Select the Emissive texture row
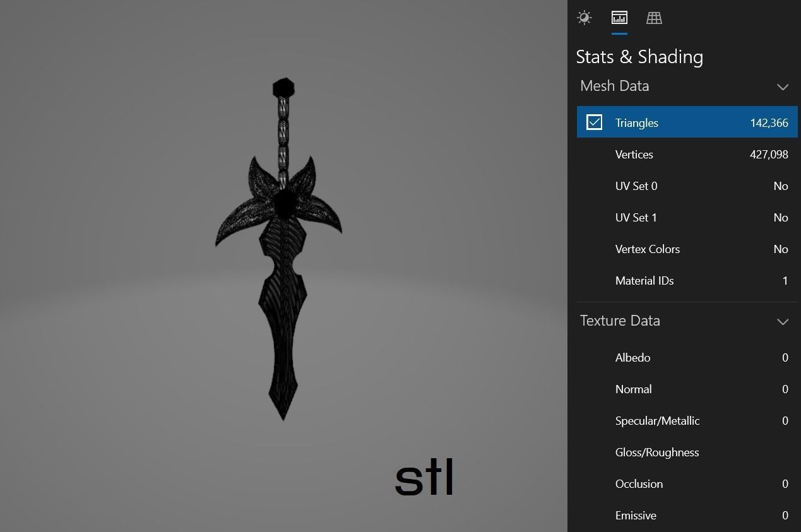Image resolution: width=801 pixels, height=532 pixels. 687,515
